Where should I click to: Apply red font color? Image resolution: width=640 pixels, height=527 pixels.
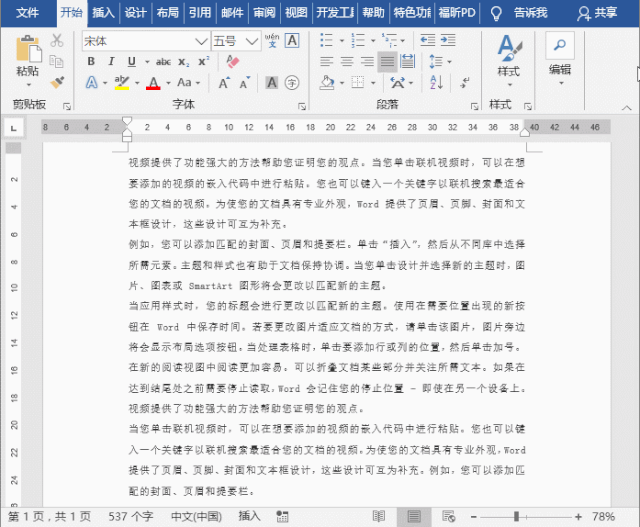pyautogui.click(x=153, y=83)
